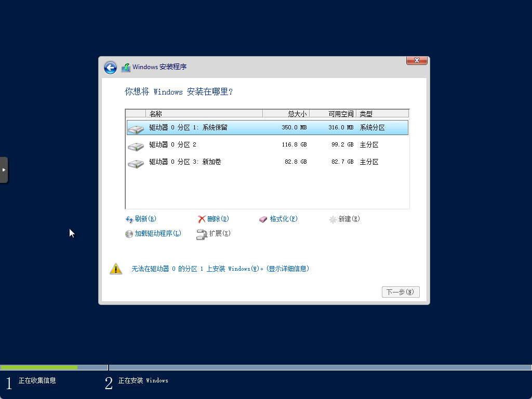Click the drive icon for partition 1 系统保留
The width and height of the screenshot is (532, 399).
pos(136,129)
